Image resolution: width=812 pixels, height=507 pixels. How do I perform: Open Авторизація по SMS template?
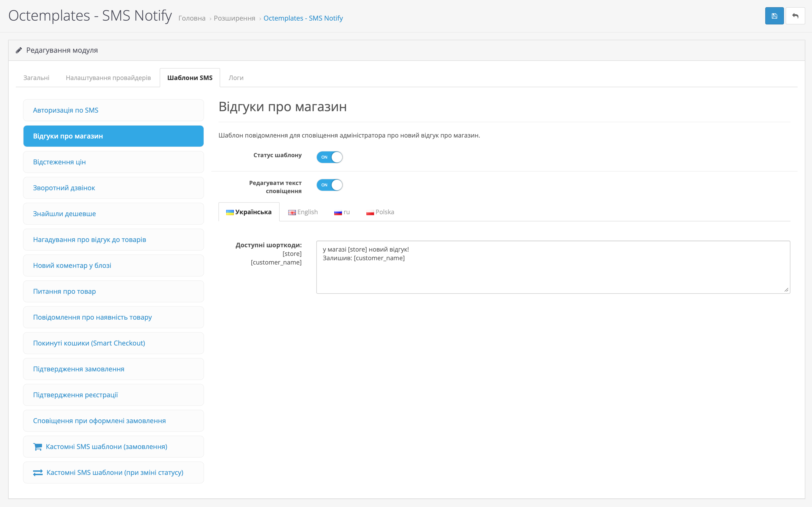tap(65, 110)
